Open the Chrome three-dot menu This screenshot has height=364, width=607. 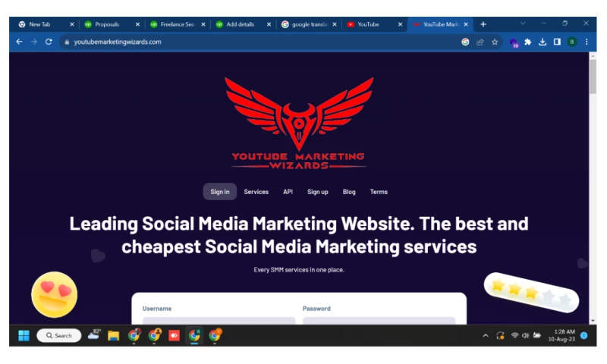[587, 42]
